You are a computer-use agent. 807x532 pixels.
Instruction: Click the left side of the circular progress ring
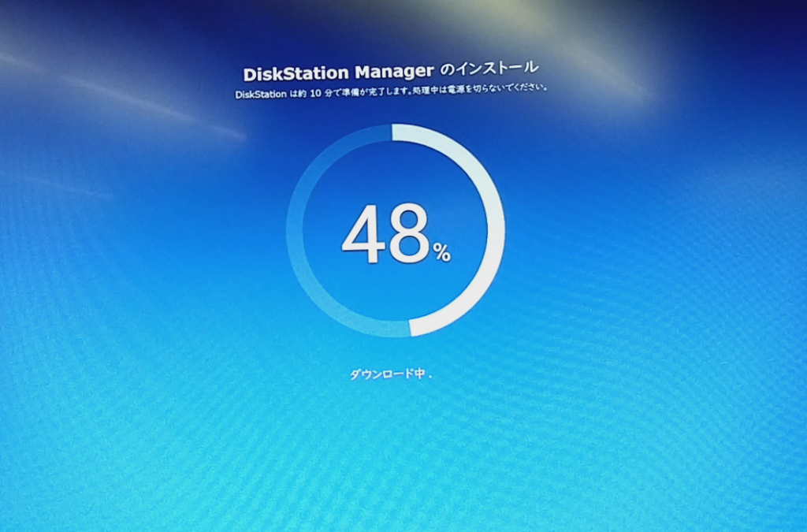point(294,230)
